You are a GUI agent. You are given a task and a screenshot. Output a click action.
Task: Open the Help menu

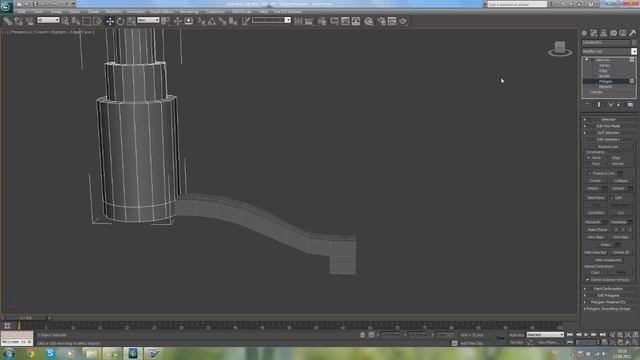[263, 11]
